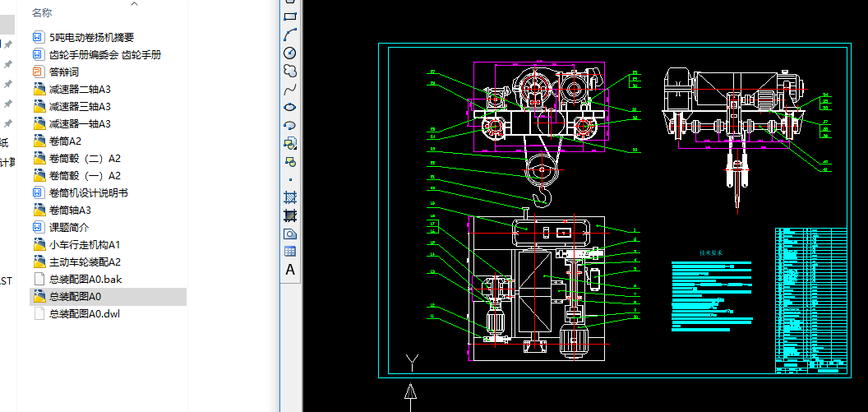Select backup file 总装配图A0.bak
The width and height of the screenshot is (868, 412).
pos(77,279)
